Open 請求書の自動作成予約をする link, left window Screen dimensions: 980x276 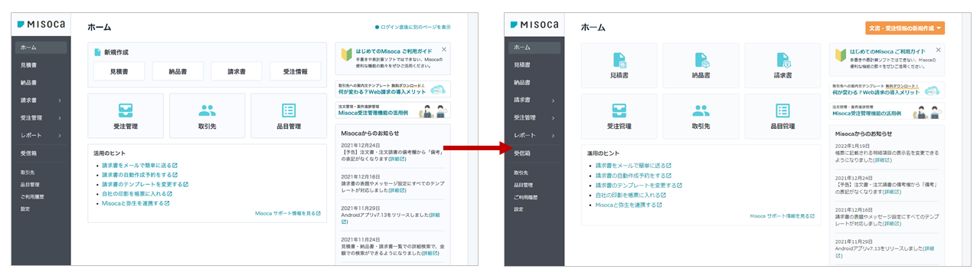click(x=140, y=175)
